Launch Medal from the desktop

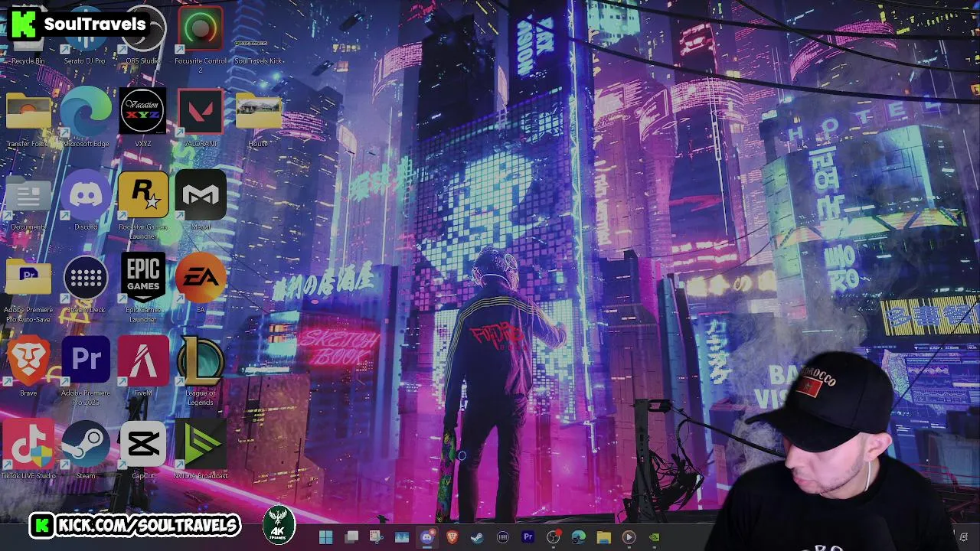[201, 201]
